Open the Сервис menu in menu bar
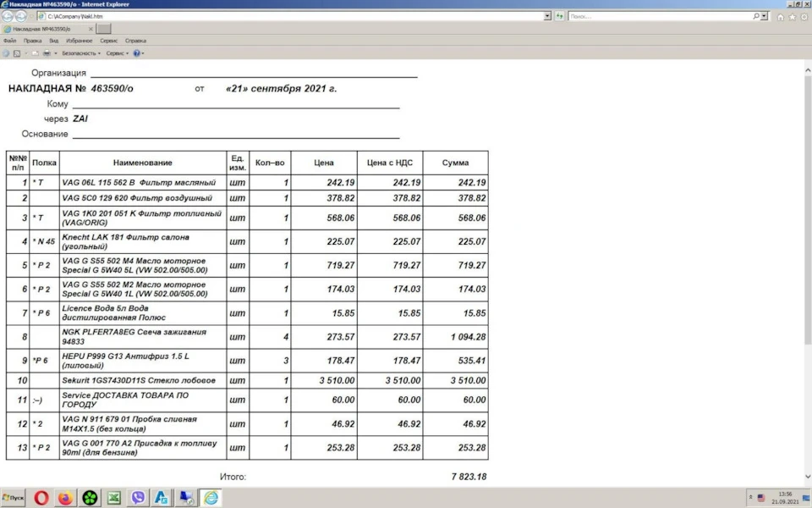This screenshot has width=812, height=508. click(x=109, y=41)
